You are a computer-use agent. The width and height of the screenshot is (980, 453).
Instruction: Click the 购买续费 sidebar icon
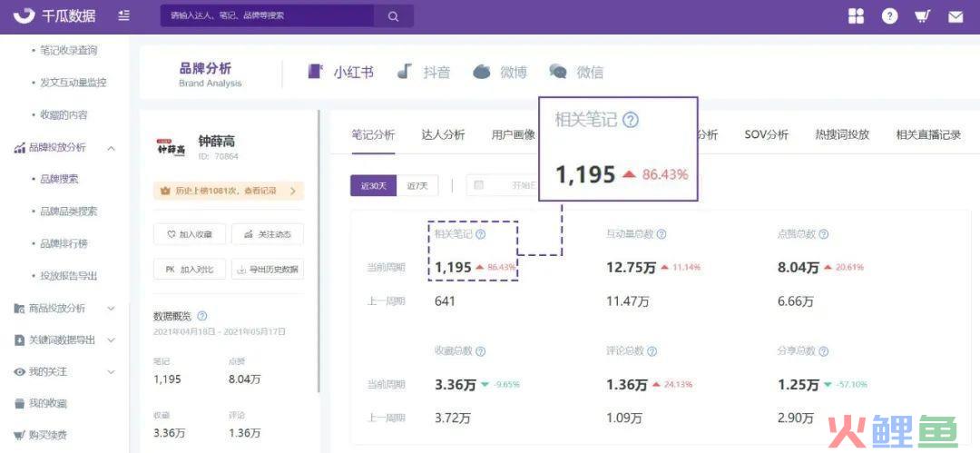click(x=19, y=434)
